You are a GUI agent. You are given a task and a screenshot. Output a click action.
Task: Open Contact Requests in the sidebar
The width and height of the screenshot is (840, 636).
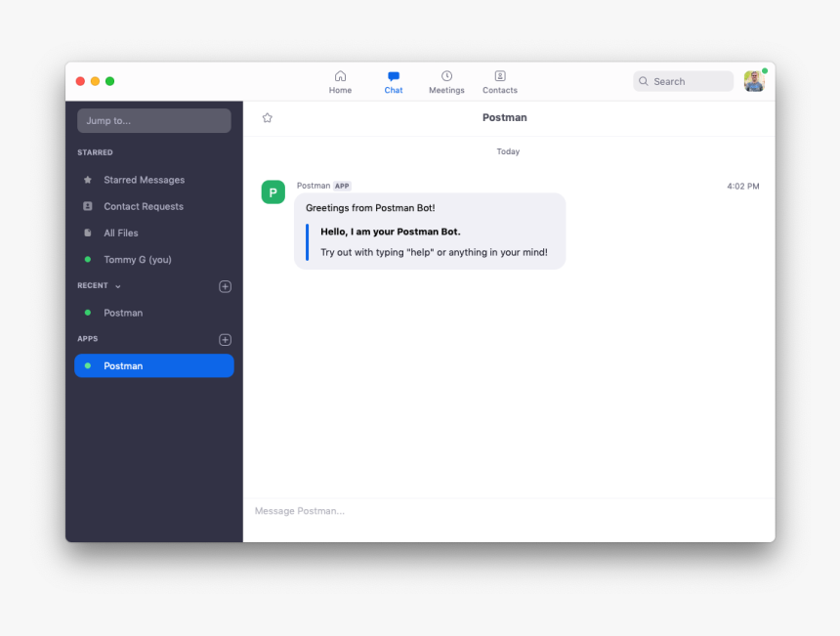[x=143, y=206]
